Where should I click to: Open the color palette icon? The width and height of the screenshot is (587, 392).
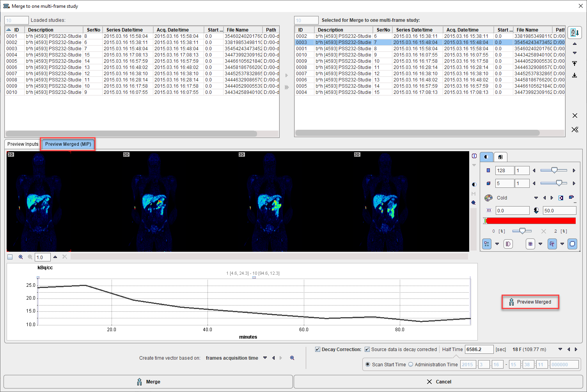pos(488,198)
